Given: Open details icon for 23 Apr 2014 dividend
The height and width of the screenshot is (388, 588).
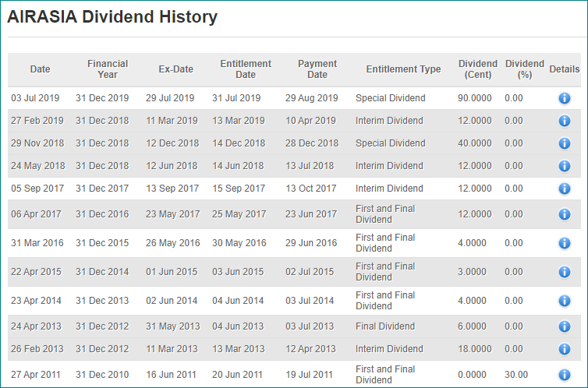Looking at the screenshot, I should (x=565, y=301).
